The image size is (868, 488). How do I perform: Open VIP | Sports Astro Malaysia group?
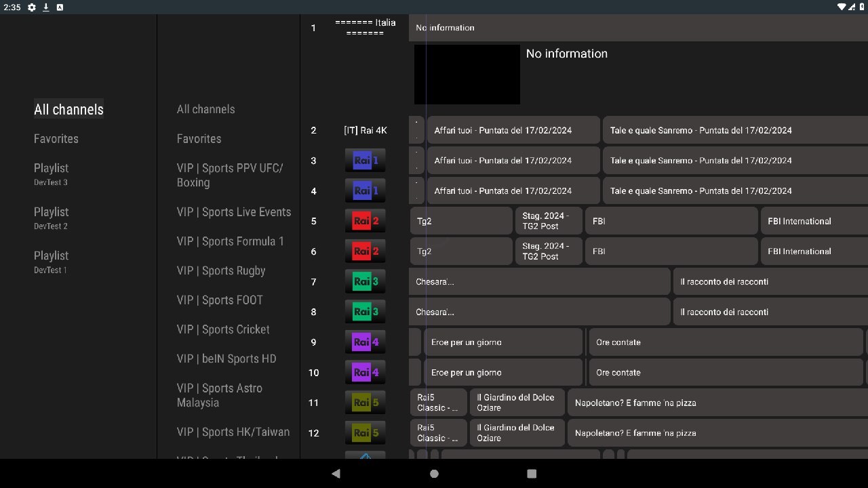(x=220, y=395)
